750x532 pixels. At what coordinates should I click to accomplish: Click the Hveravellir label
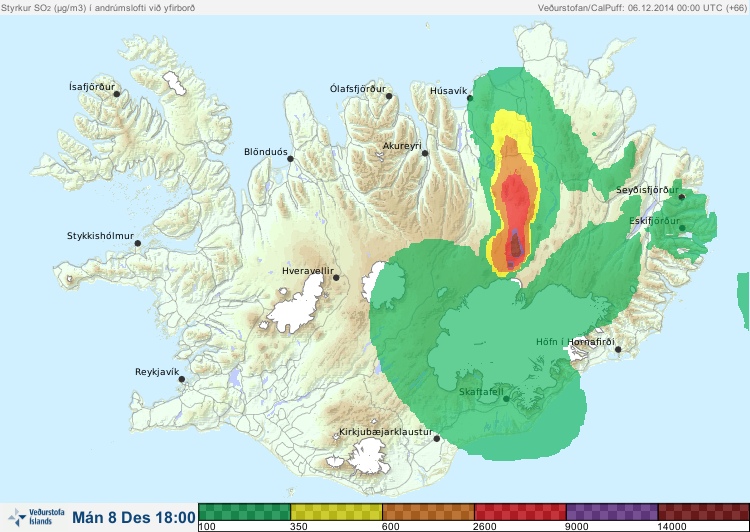coord(308,271)
